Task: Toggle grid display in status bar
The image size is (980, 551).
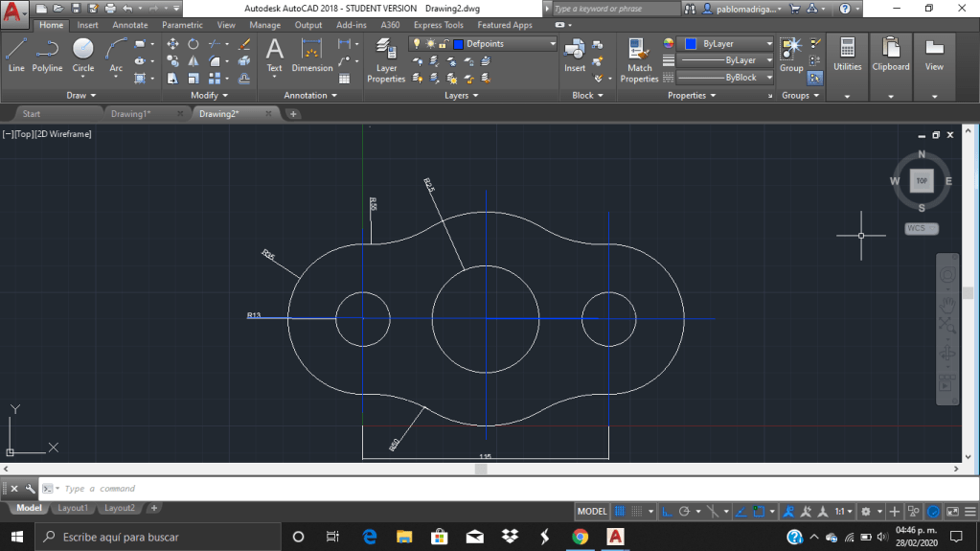Action: point(620,511)
